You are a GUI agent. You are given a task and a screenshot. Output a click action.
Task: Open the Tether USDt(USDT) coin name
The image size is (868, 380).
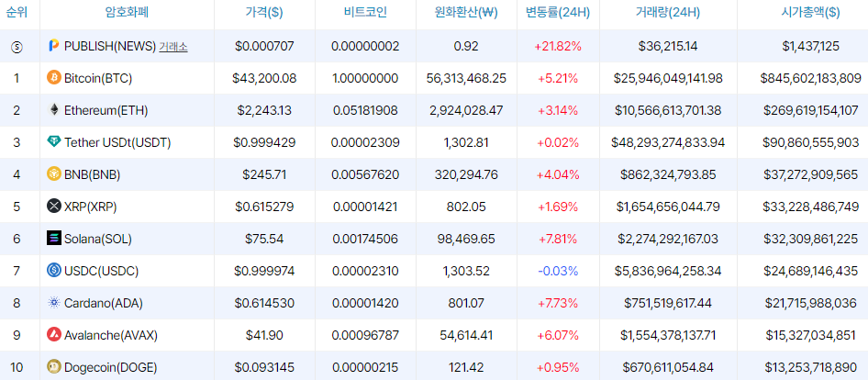[117, 143]
